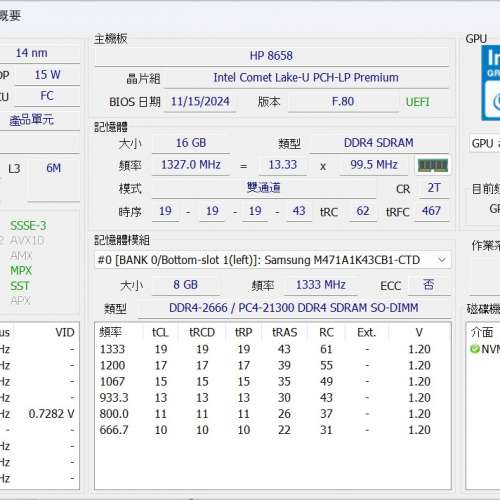
Task: Click the RC value 61
Action: [x=326, y=349]
